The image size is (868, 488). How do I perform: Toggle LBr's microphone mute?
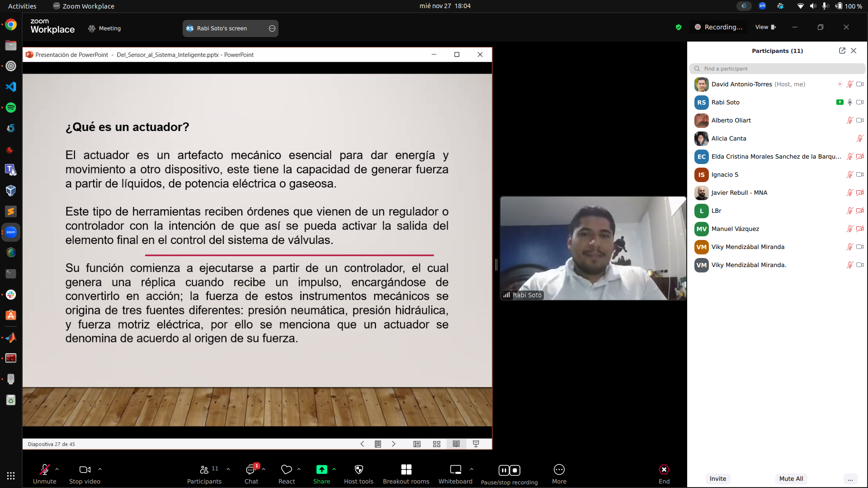pyautogui.click(x=850, y=211)
